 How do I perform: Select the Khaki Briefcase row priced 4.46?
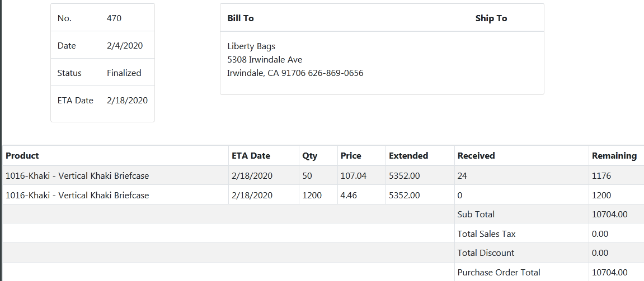(x=77, y=196)
